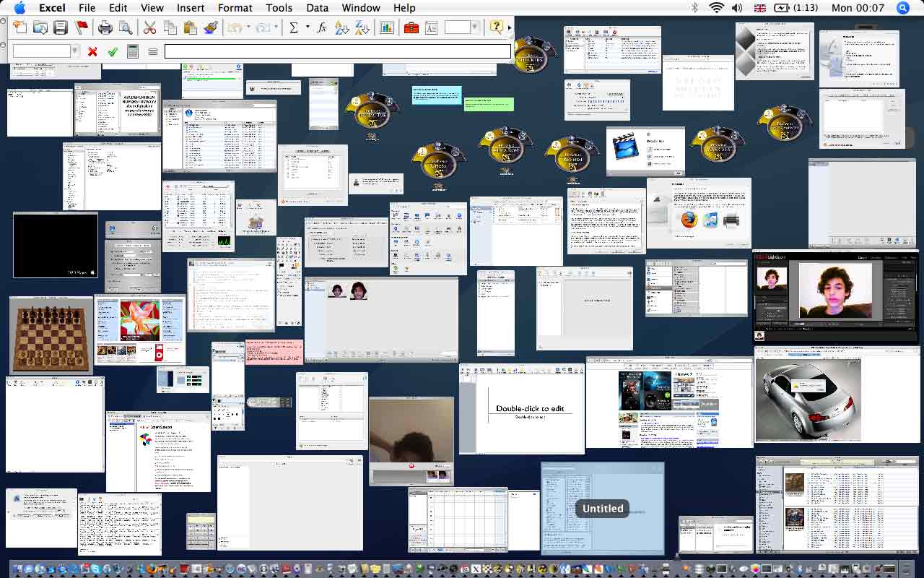Click the Paste clipboard icon
The width and height of the screenshot is (924, 578).
(191, 27)
